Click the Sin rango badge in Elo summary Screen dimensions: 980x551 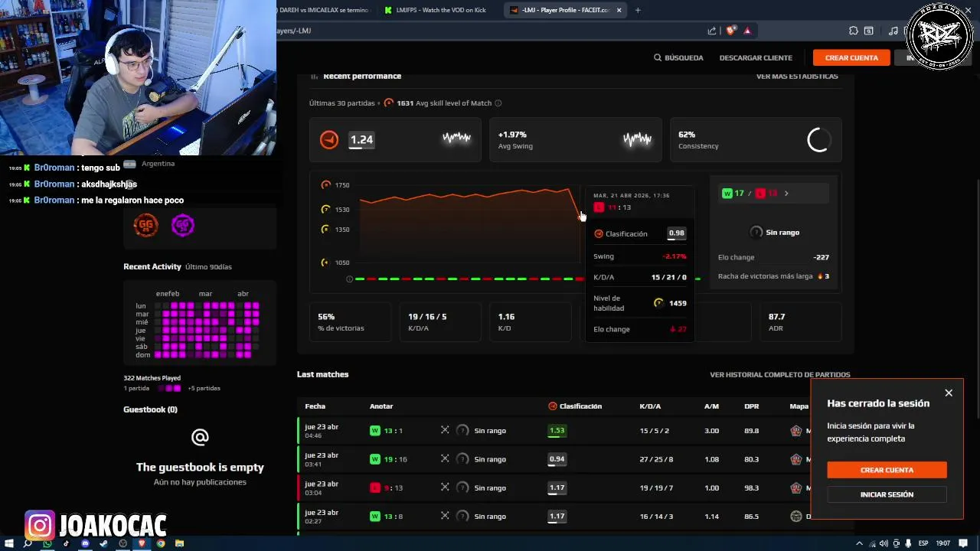tap(774, 232)
